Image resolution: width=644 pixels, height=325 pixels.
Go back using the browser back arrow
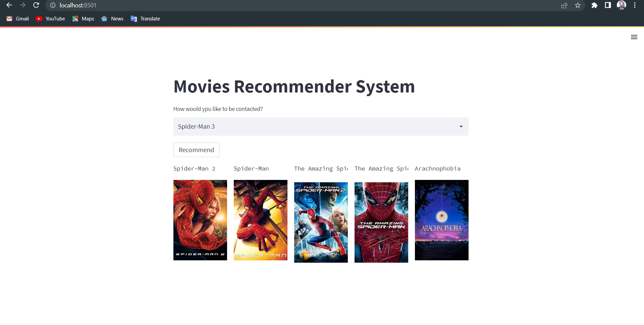pos(9,5)
